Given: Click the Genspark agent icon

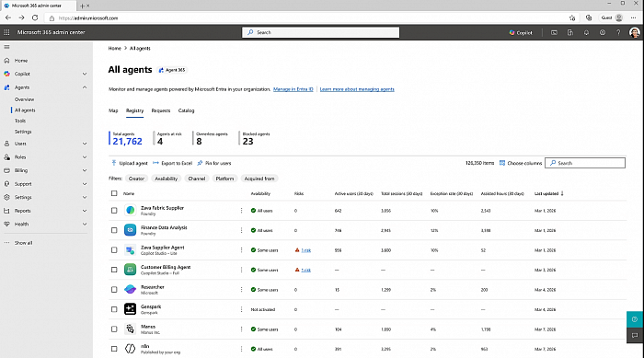Looking at the screenshot, I should [131, 309].
